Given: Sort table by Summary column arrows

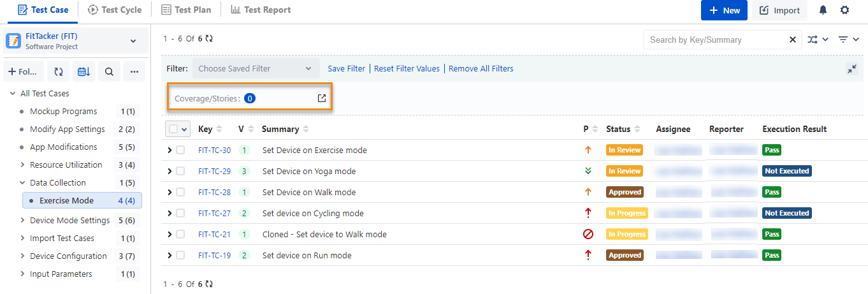Looking at the screenshot, I should point(306,129).
